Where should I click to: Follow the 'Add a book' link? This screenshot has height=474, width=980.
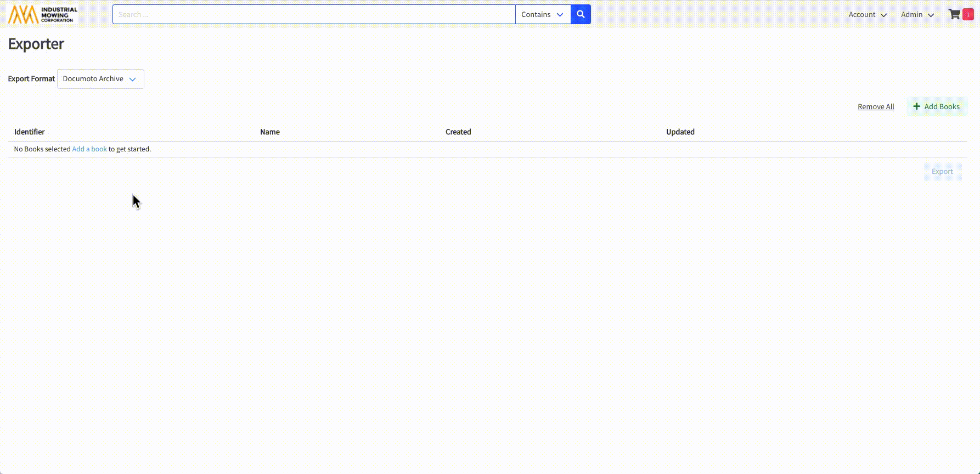click(89, 149)
